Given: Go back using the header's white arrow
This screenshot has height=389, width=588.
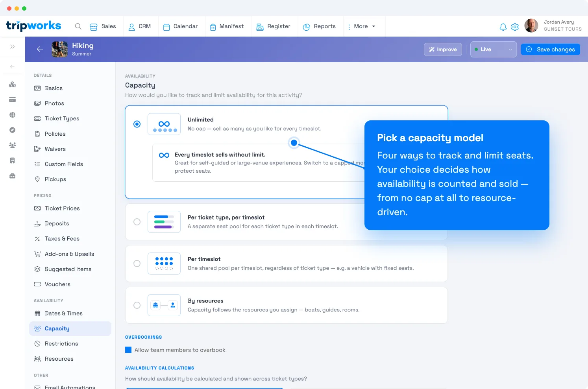Looking at the screenshot, I should [40, 49].
